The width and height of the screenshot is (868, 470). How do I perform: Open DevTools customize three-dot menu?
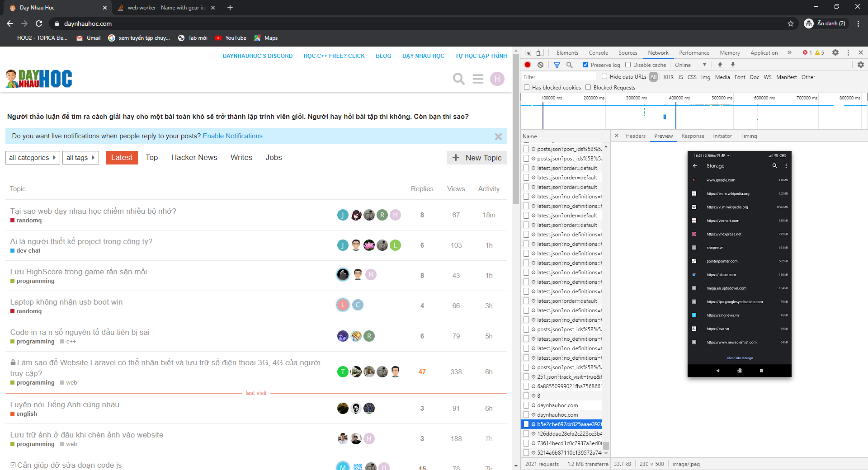click(848, 53)
